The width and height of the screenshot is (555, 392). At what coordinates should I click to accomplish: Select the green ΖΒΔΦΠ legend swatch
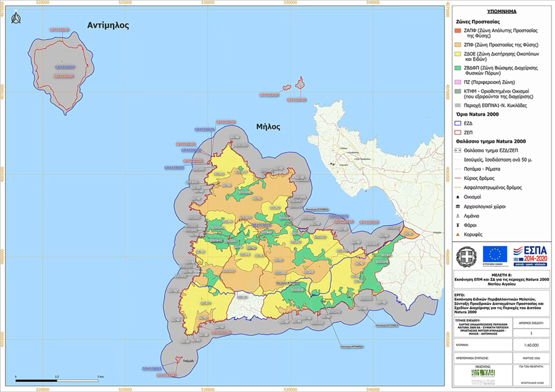point(458,68)
